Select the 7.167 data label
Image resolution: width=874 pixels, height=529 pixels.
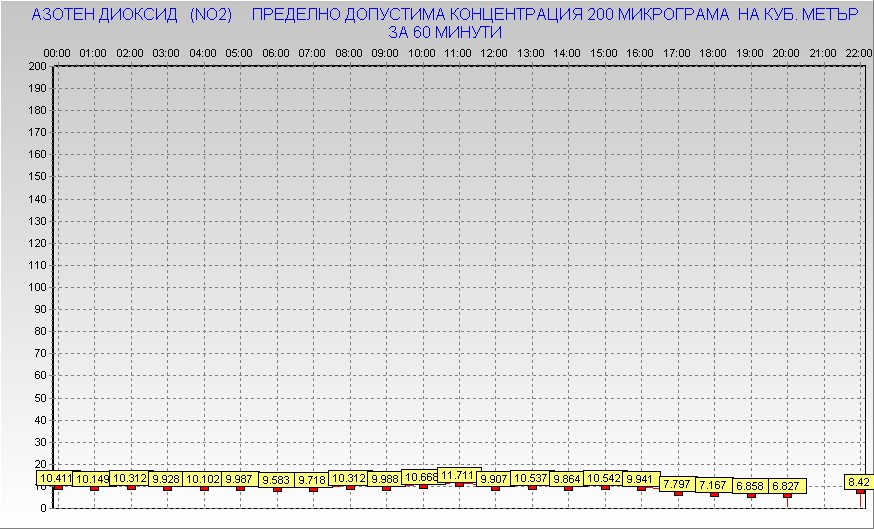(x=713, y=485)
